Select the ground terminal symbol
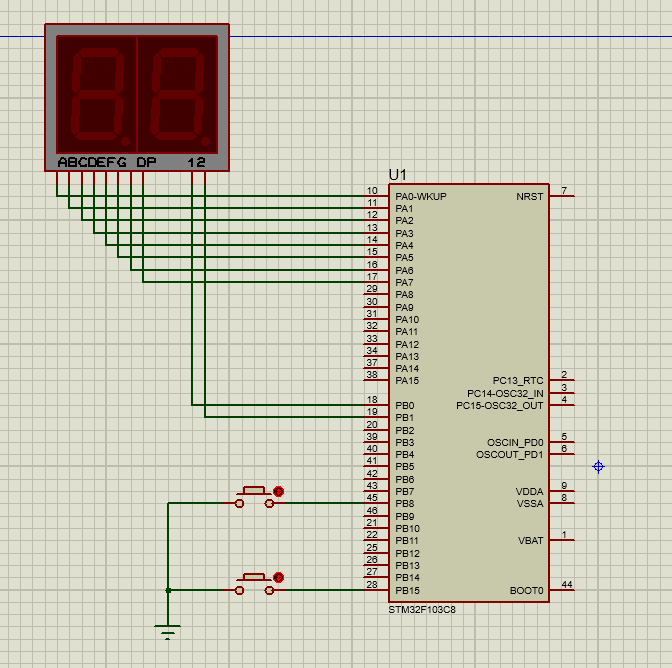 click(168, 632)
